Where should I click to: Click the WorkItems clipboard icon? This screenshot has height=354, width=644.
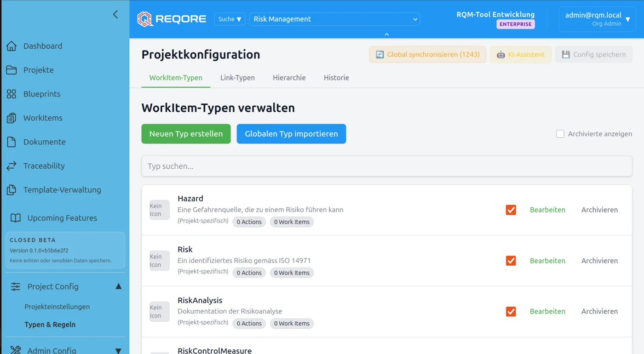coord(11,118)
